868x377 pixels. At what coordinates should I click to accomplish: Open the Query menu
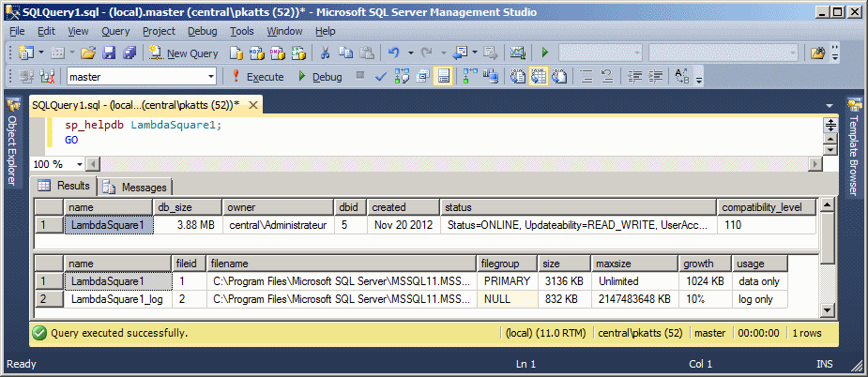[115, 32]
